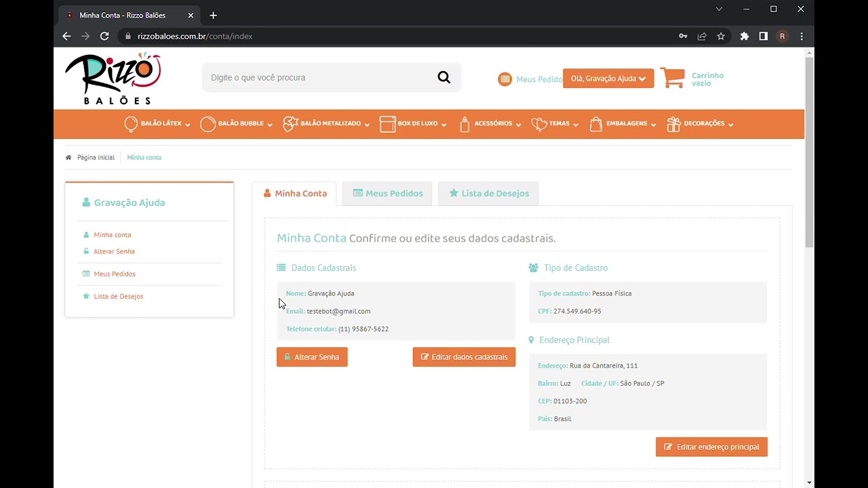Close the Minha Conta browser tab
868x488 pixels.
tap(191, 15)
